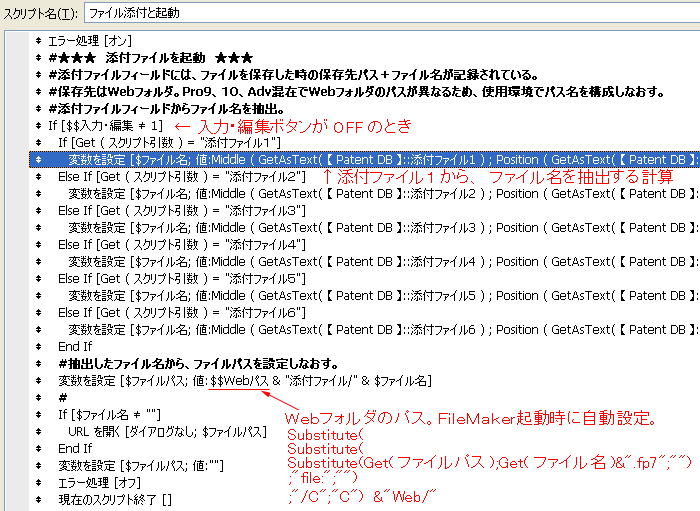The width and height of the screenshot is (700, 511).
Task: Click the reorder handle beside エラー処理 [オン]
Action: 39,41
